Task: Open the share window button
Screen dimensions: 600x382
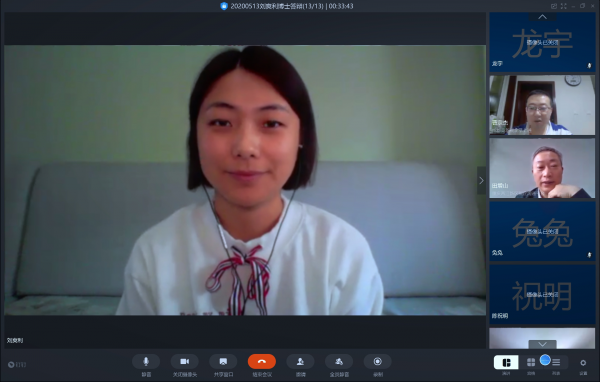Action: [223, 361]
